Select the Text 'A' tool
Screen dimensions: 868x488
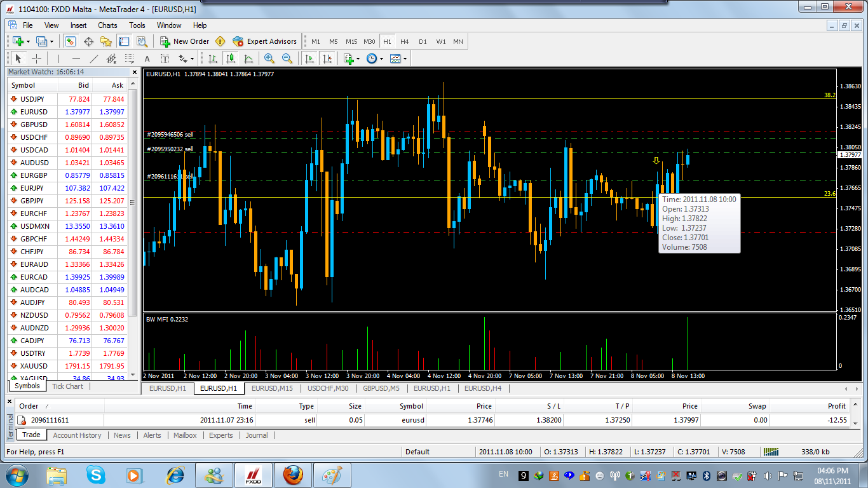(x=147, y=58)
